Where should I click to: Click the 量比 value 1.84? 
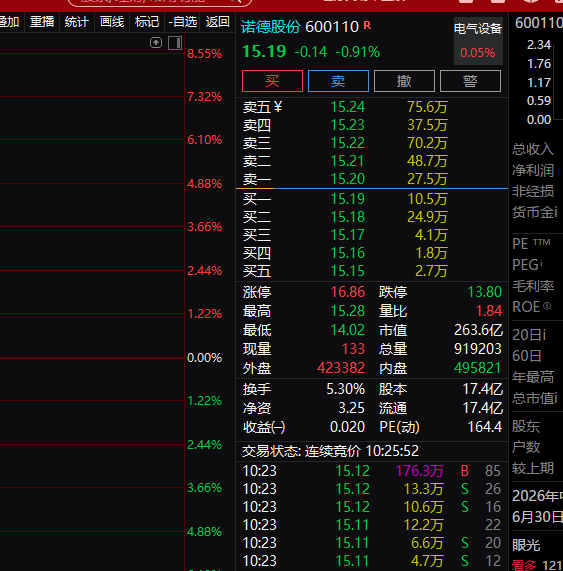coord(489,311)
